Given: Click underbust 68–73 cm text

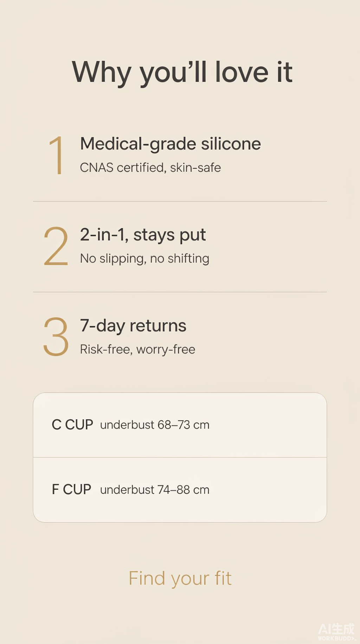Looking at the screenshot, I should click(155, 425).
